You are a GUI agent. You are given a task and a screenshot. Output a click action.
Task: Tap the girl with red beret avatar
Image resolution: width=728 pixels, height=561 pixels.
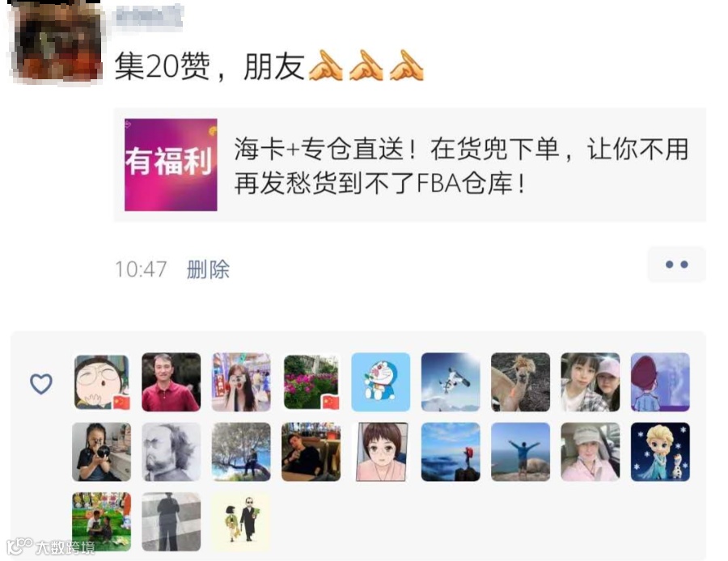point(660,382)
